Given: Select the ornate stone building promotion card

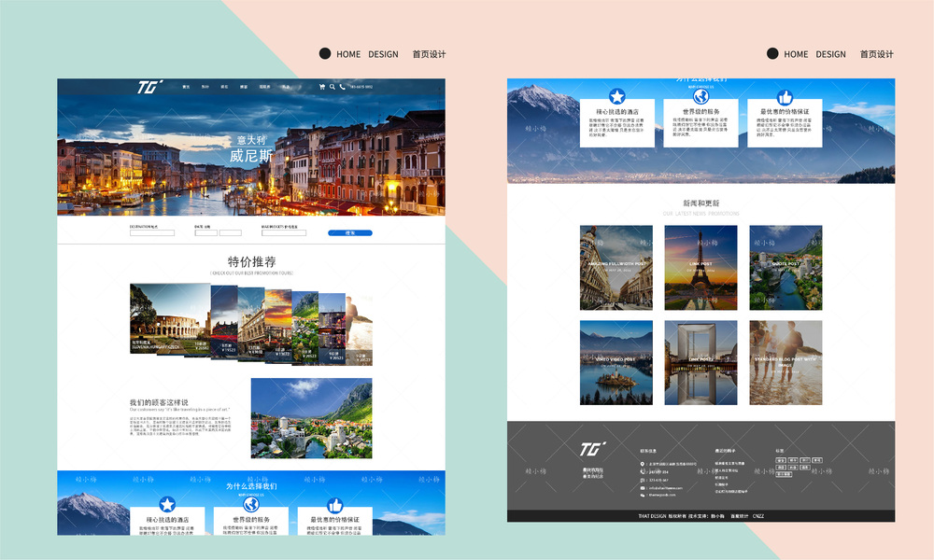Looking at the screenshot, I should 251,323.
